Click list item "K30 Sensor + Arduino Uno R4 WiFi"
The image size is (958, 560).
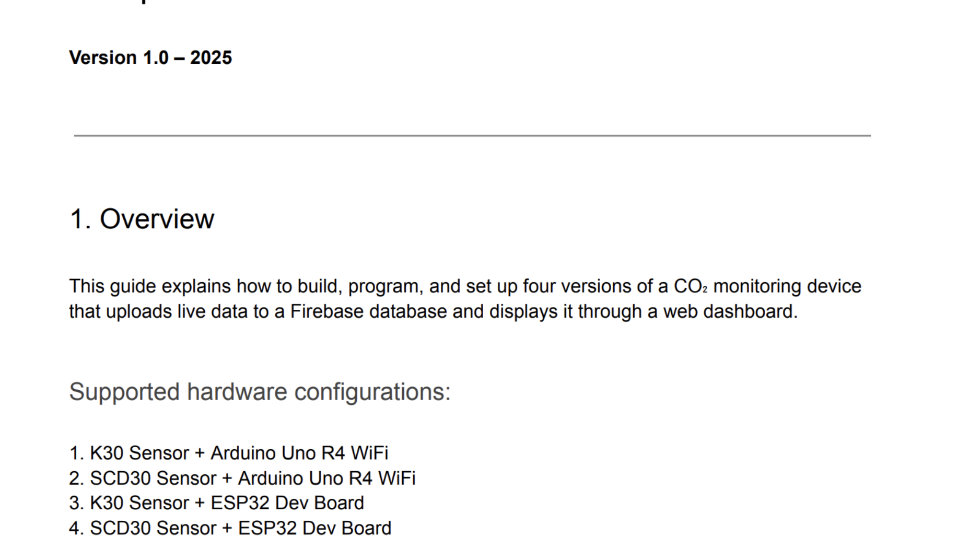pos(239,453)
